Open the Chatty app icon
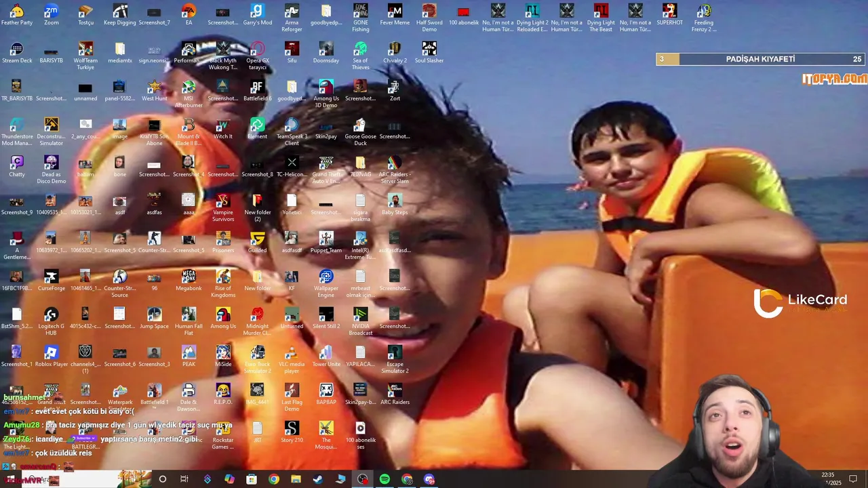 pyautogui.click(x=17, y=163)
